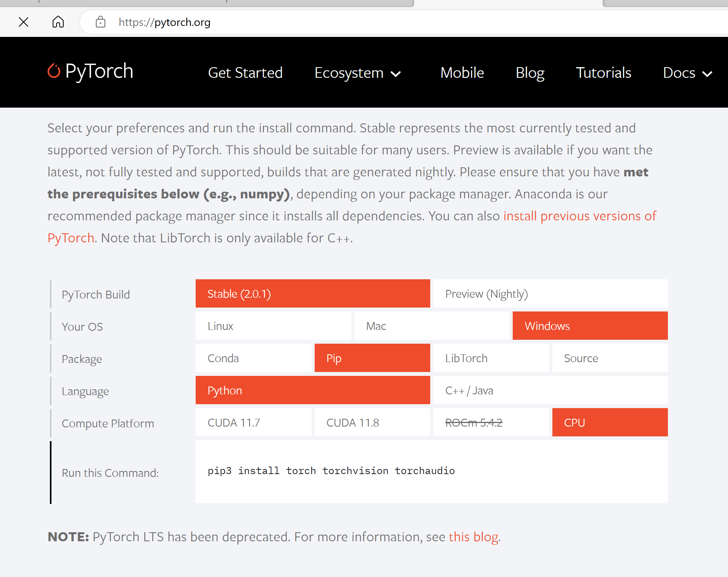The width and height of the screenshot is (728, 577).
Task: Follow the install previous versions link
Action: [x=579, y=216]
